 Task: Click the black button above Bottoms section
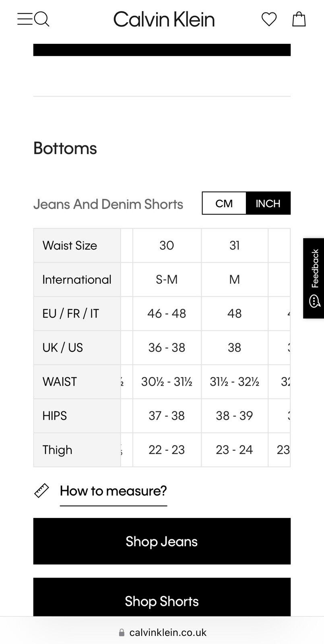coord(162,50)
